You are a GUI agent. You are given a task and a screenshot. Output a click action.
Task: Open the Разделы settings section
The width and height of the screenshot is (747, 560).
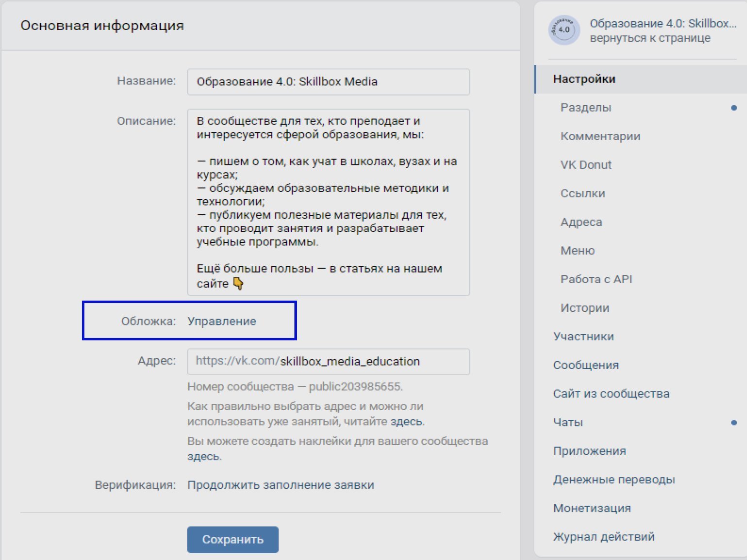[586, 107]
